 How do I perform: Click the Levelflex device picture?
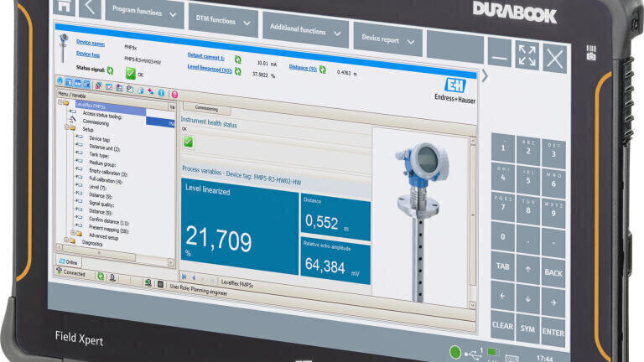click(x=423, y=221)
